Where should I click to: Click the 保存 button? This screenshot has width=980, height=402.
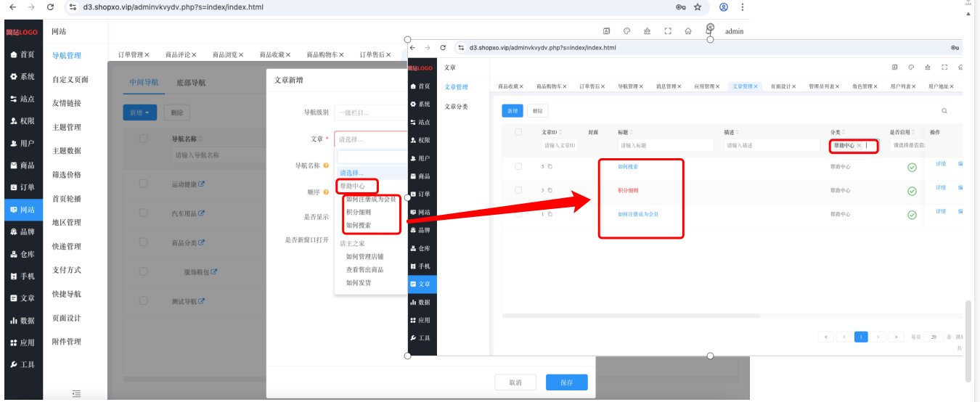pyautogui.click(x=566, y=382)
